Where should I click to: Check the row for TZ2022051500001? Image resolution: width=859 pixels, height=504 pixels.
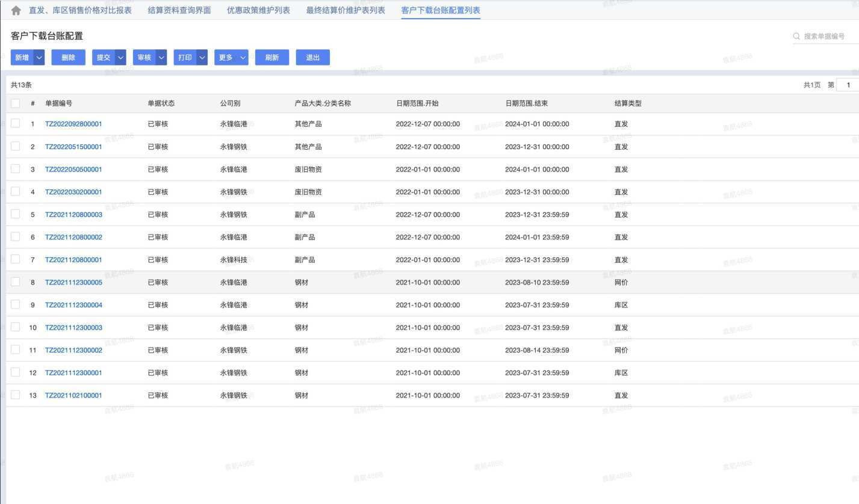pos(16,146)
